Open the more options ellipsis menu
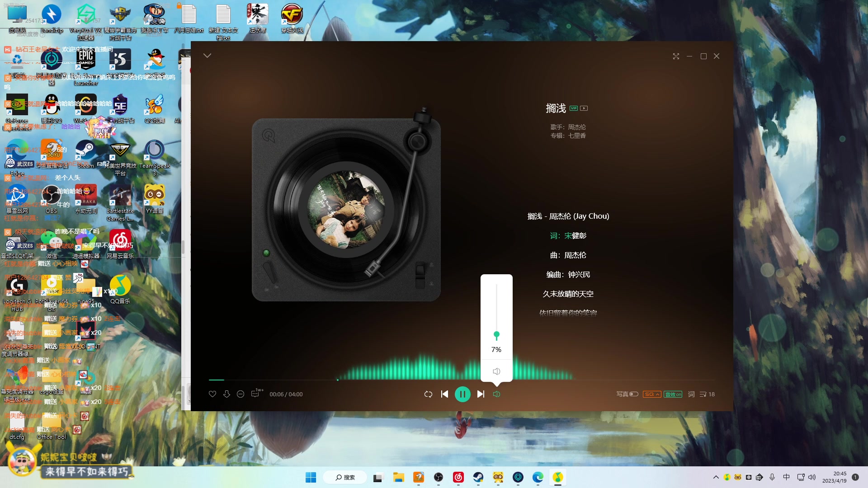The image size is (868, 488). coord(241,394)
